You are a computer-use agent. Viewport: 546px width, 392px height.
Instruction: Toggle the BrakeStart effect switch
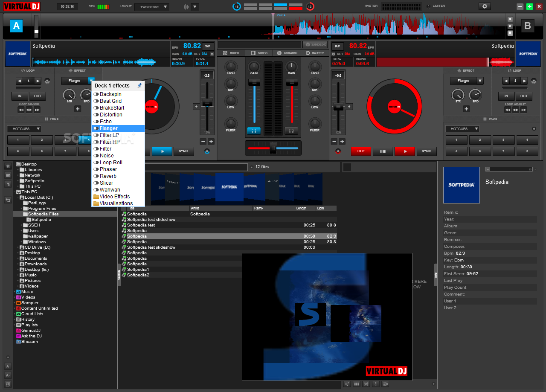pyautogui.click(x=96, y=108)
